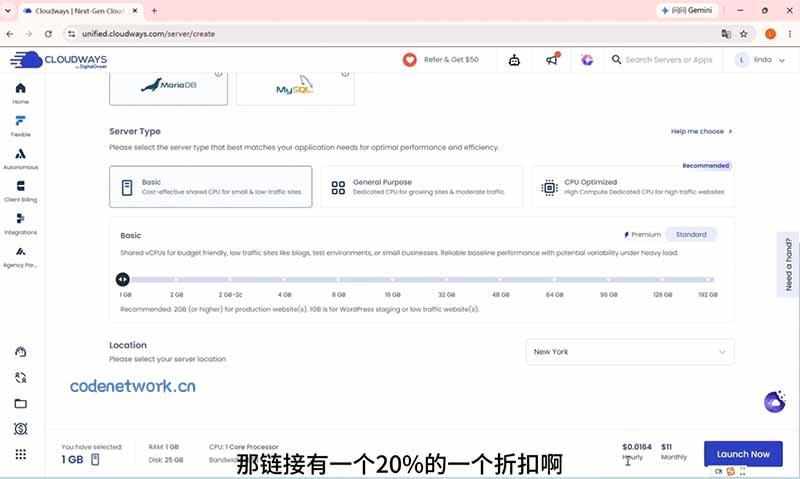This screenshot has width=800, height=479.
Task: Click the 192 GB size label
Action: coord(708,295)
